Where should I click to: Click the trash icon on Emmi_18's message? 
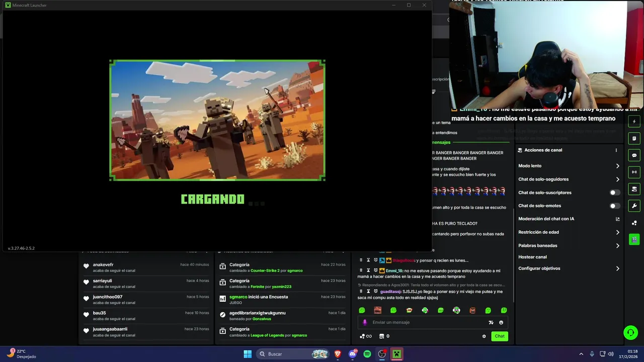[x=361, y=270]
